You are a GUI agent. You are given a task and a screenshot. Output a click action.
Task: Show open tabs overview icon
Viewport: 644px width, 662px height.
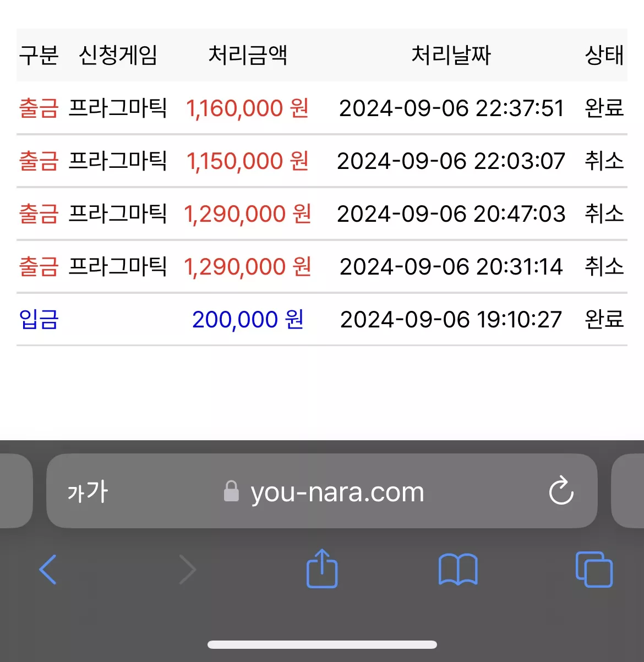point(594,570)
